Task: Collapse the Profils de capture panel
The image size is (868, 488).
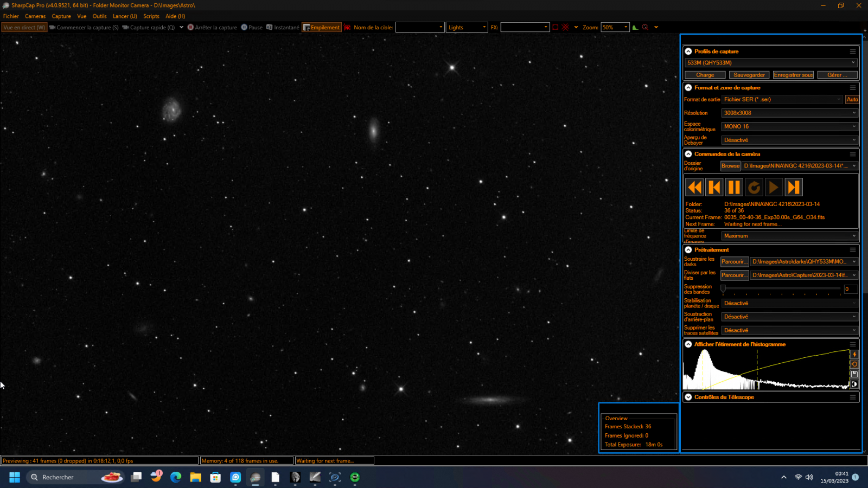Action: pos(688,52)
